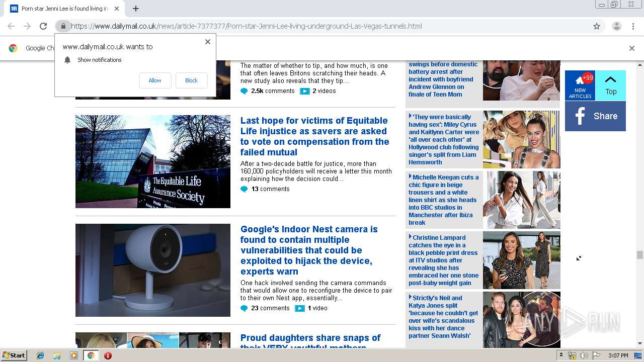Reload the page with the refresh icon

pyautogui.click(x=43, y=26)
